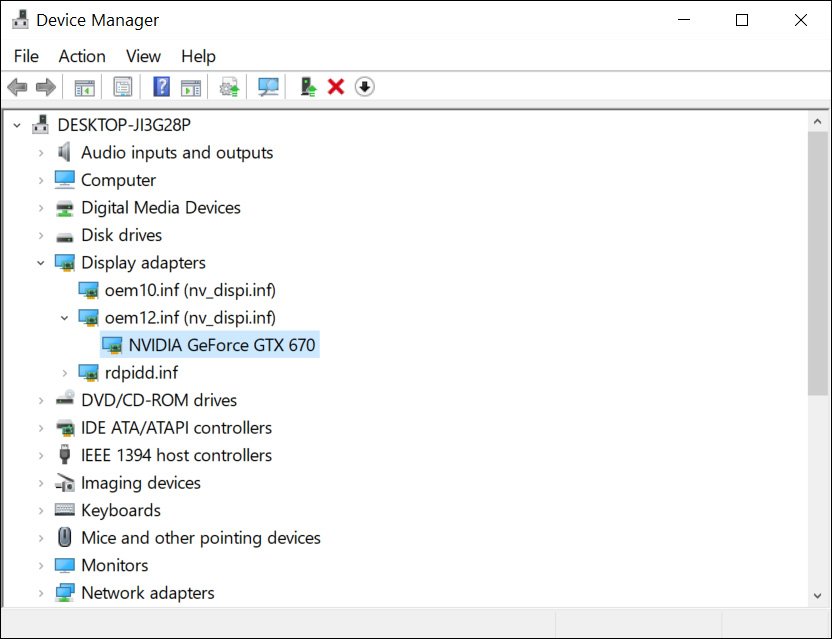The height and width of the screenshot is (639, 832).
Task: Expand the rdpidd.inf tree node
Action: 65,373
